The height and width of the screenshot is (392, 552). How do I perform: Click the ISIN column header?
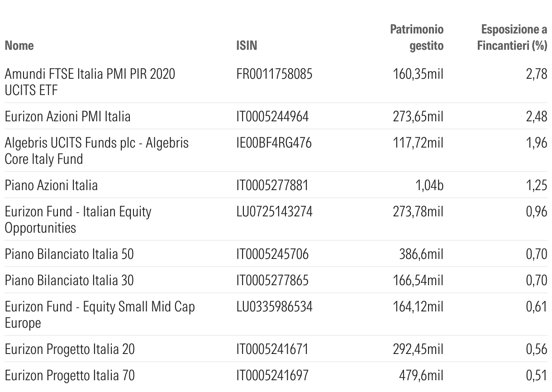tap(247, 46)
